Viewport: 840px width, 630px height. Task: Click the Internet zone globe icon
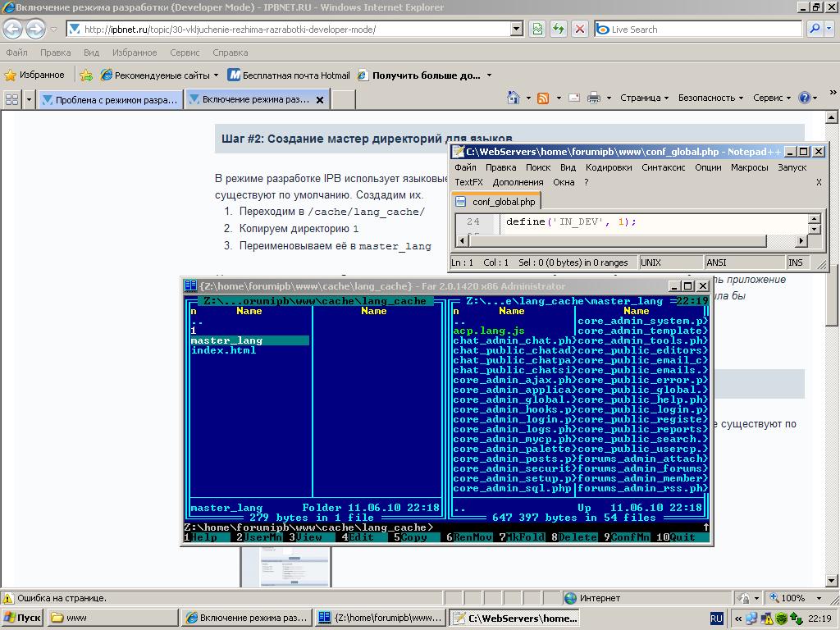point(571,598)
